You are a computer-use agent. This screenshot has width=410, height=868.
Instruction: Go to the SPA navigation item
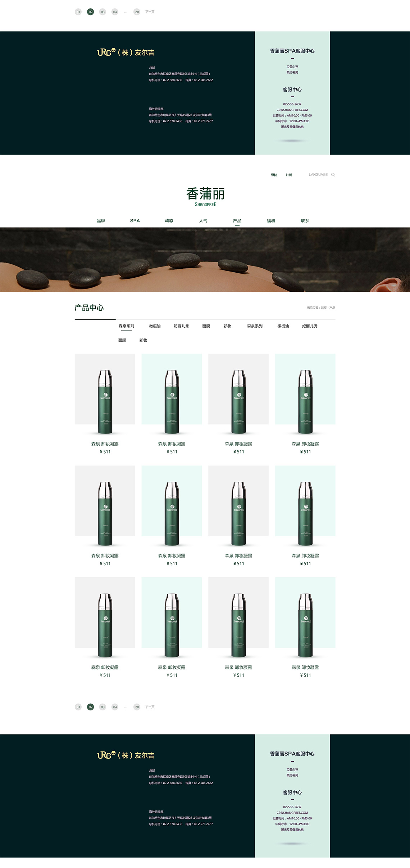click(x=135, y=221)
